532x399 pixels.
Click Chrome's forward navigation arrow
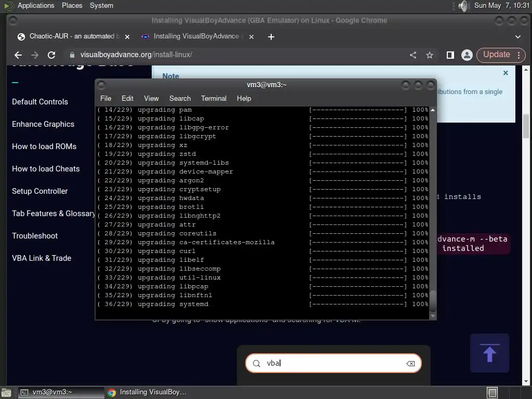coord(35,55)
